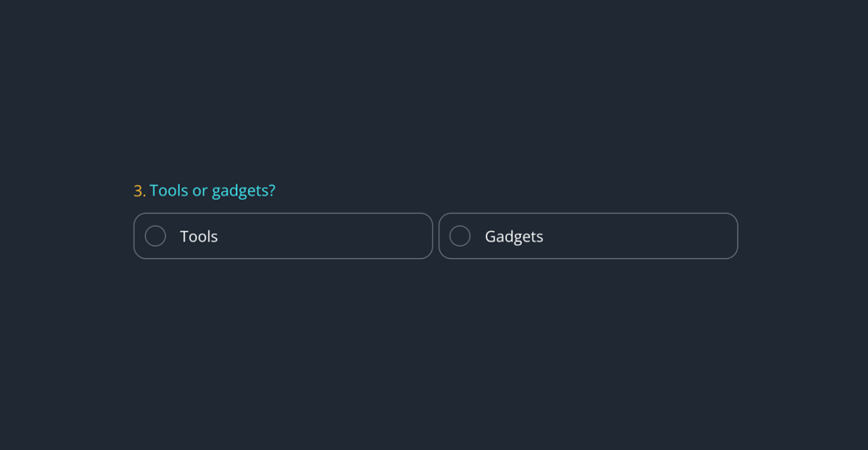Select the Tools radio button

point(155,236)
